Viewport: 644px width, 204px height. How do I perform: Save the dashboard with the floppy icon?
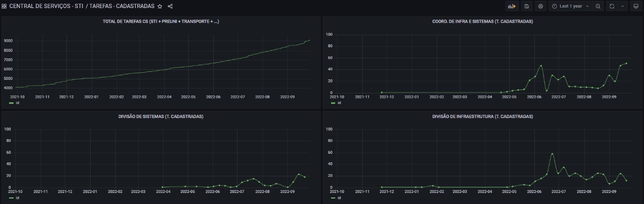point(527,6)
